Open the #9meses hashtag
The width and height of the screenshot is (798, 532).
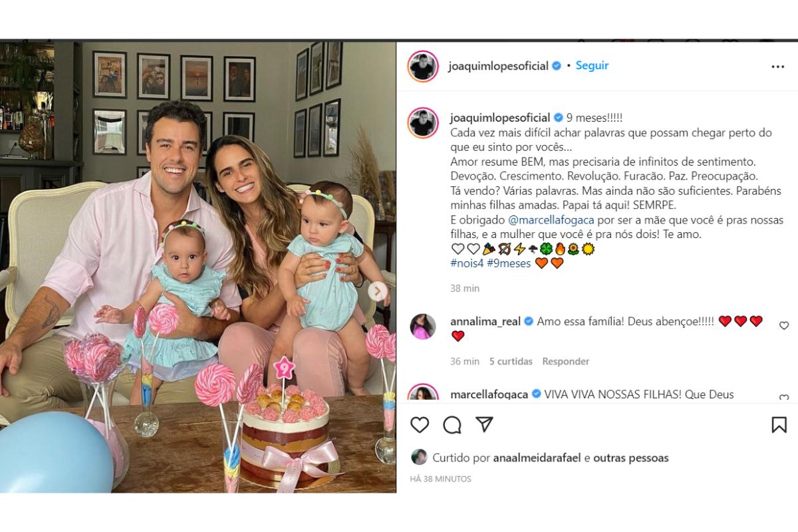click(x=509, y=263)
